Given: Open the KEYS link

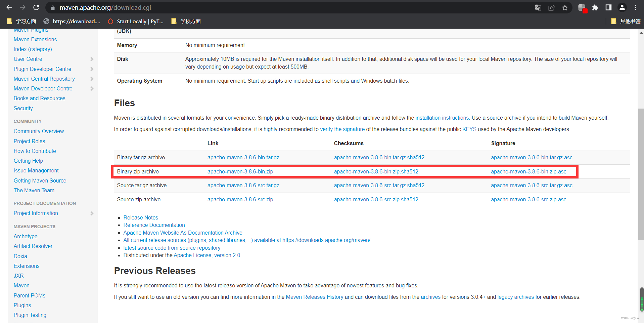Looking at the screenshot, I should (469, 129).
